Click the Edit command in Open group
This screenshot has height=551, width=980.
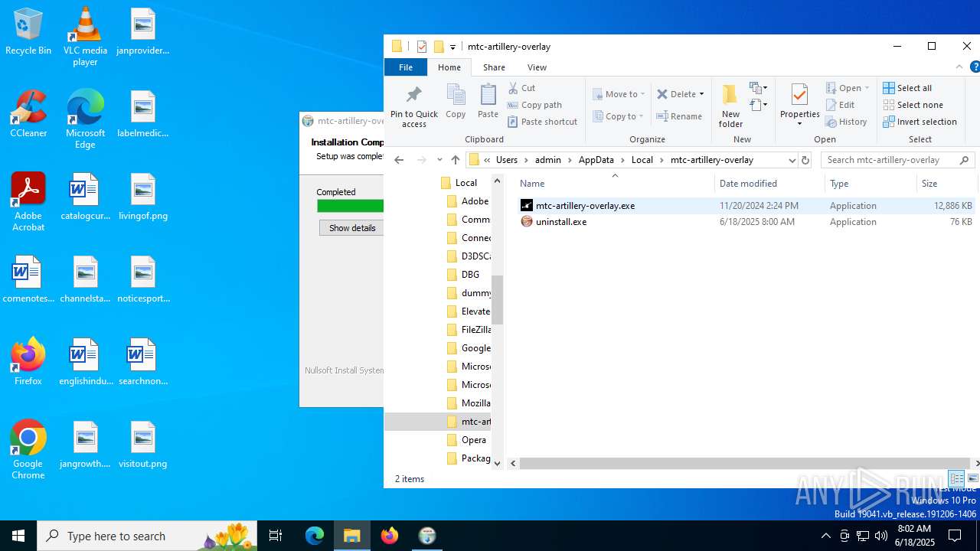pyautogui.click(x=840, y=105)
